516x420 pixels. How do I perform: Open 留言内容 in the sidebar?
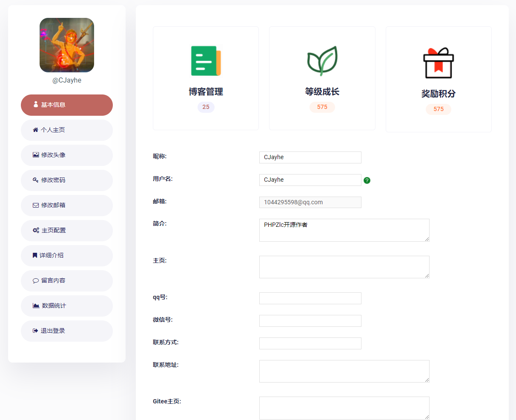[x=67, y=281]
